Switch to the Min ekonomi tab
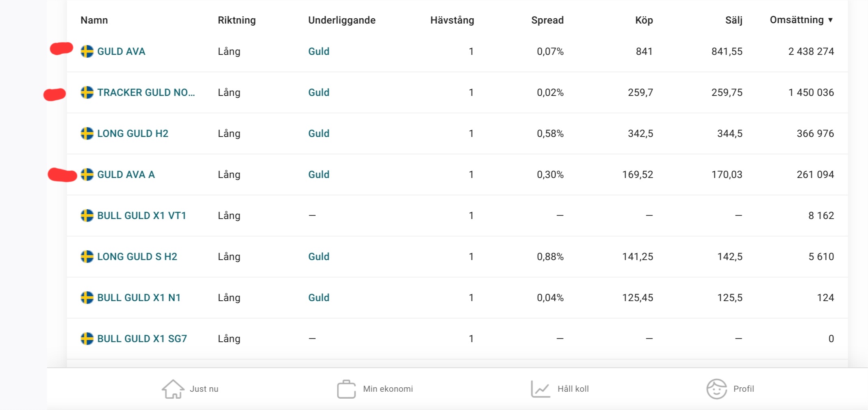Screen dimensions: 868x410 point(388,389)
